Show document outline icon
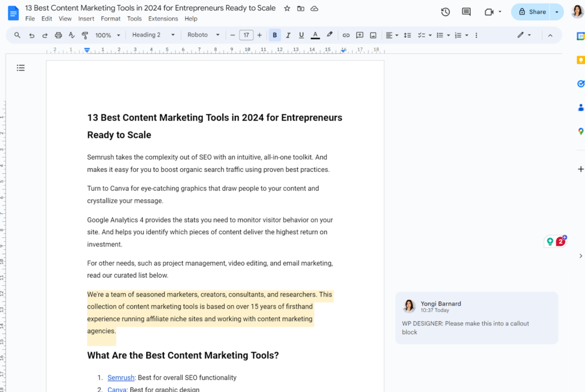Viewport: 585px width, 392px height. [x=21, y=68]
